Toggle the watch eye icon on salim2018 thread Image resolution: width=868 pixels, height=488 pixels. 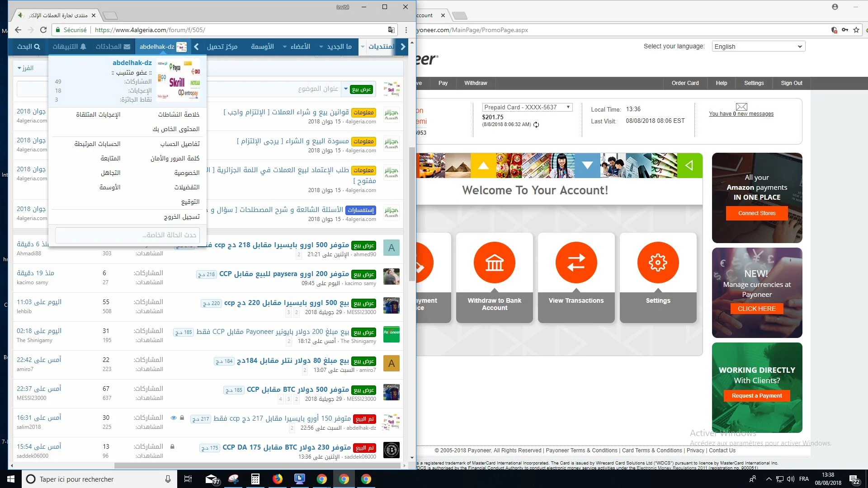[173, 418]
